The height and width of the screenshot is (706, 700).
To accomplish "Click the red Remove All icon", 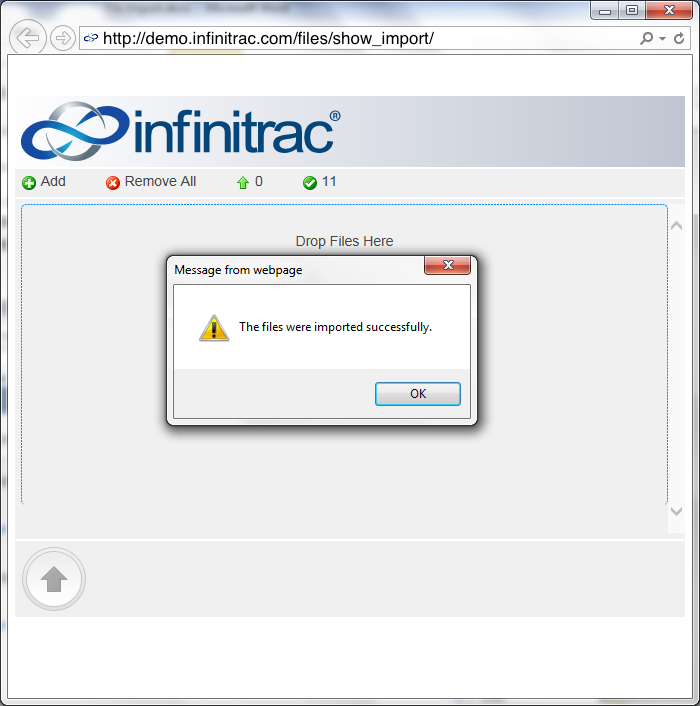I will click(x=113, y=183).
